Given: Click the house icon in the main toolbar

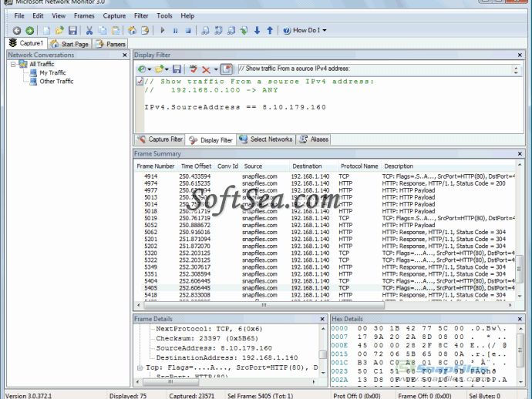Looking at the screenshot, I should point(132,31).
